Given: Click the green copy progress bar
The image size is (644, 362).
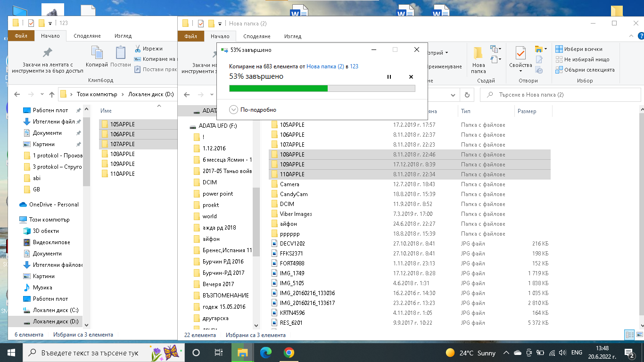Looking at the screenshot, I should [322, 88].
